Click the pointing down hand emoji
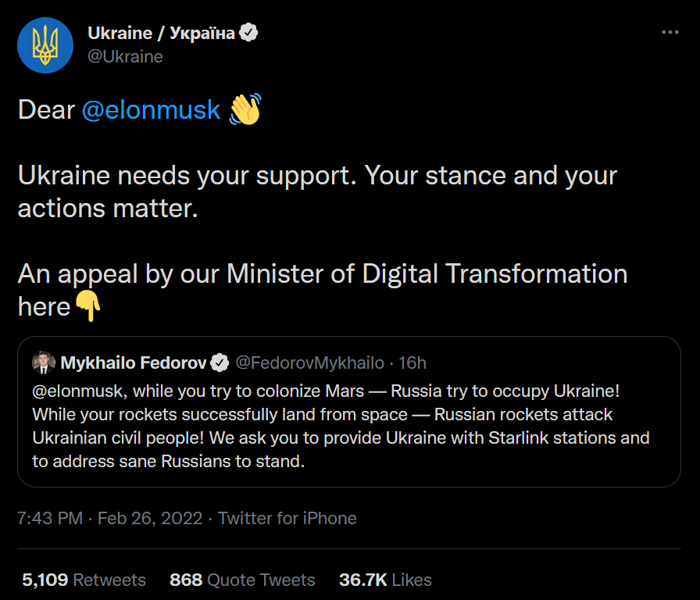Image resolution: width=700 pixels, height=600 pixels. pyautogui.click(x=88, y=307)
